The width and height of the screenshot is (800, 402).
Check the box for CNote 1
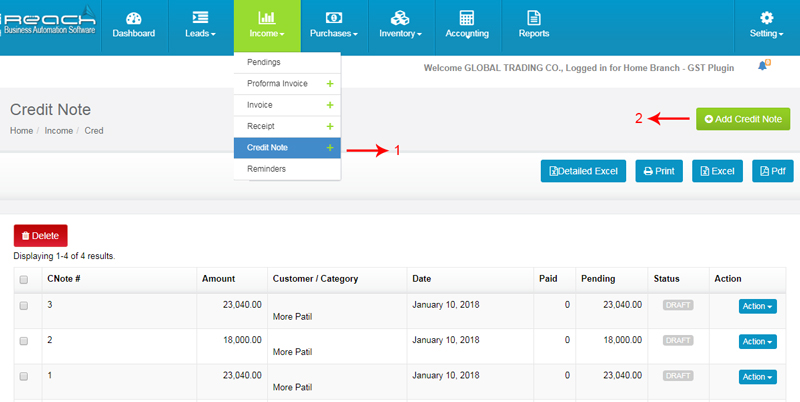coord(23,376)
